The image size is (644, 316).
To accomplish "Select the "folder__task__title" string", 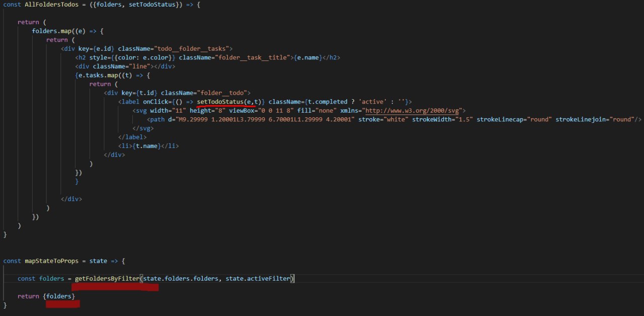I will pyautogui.click(x=254, y=58).
